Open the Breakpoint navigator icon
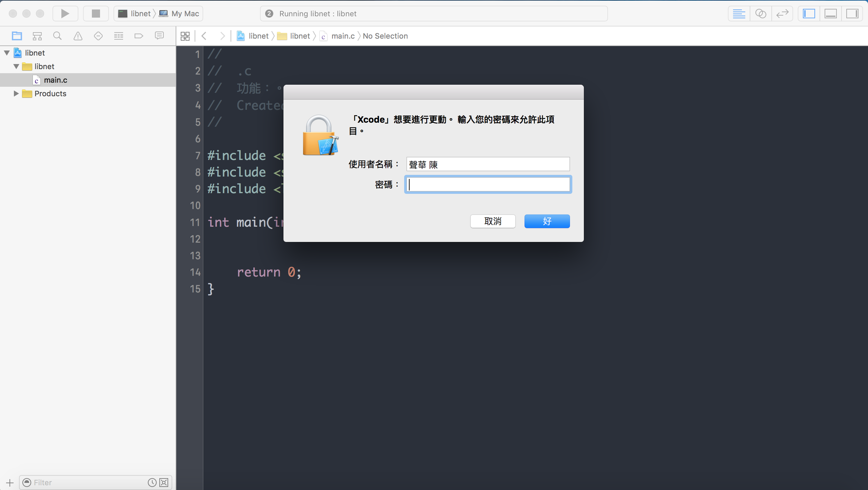The width and height of the screenshot is (868, 490). pyautogui.click(x=139, y=36)
